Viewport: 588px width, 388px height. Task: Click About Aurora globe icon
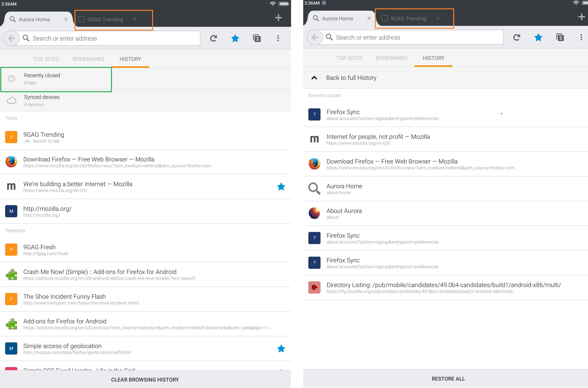[314, 213]
